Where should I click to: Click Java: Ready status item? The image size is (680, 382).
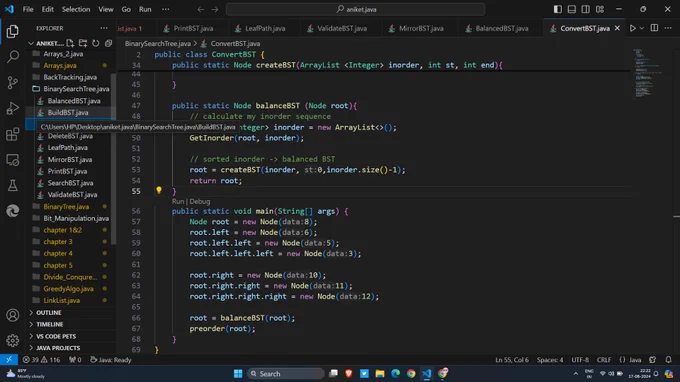[111, 360]
